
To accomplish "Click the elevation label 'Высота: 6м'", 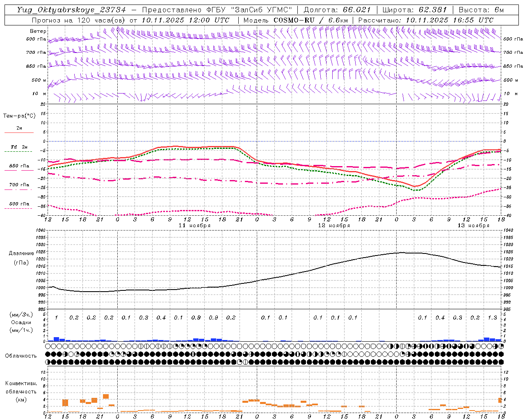I will (481, 10).
